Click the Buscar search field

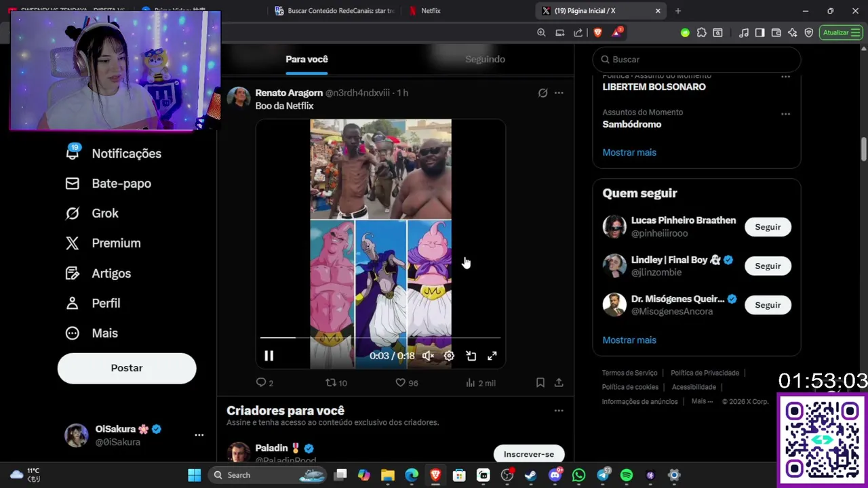click(x=696, y=60)
